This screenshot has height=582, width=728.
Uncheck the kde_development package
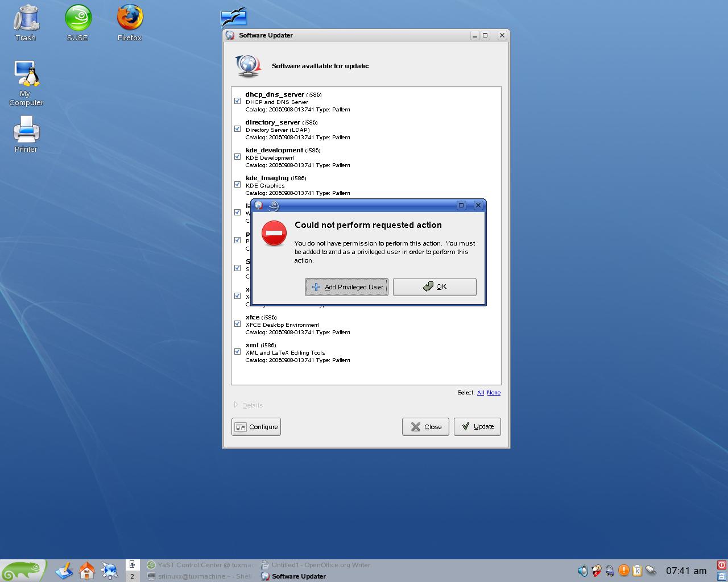coord(237,157)
